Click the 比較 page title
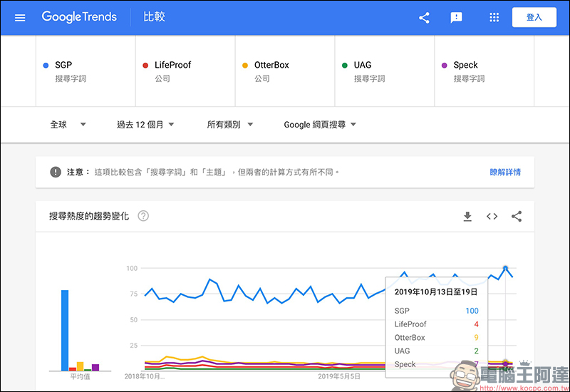570x392 pixels. pyautogui.click(x=154, y=16)
